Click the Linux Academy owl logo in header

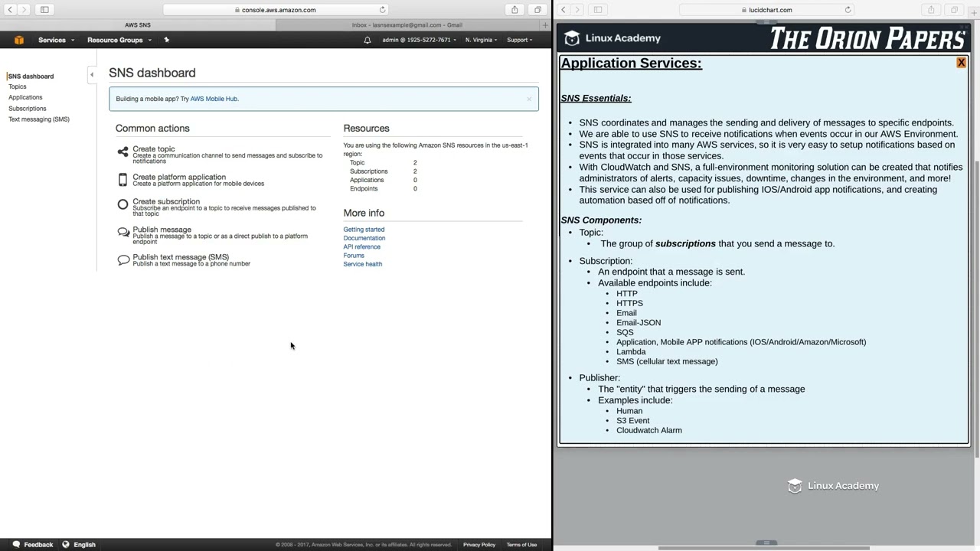coord(572,38)
